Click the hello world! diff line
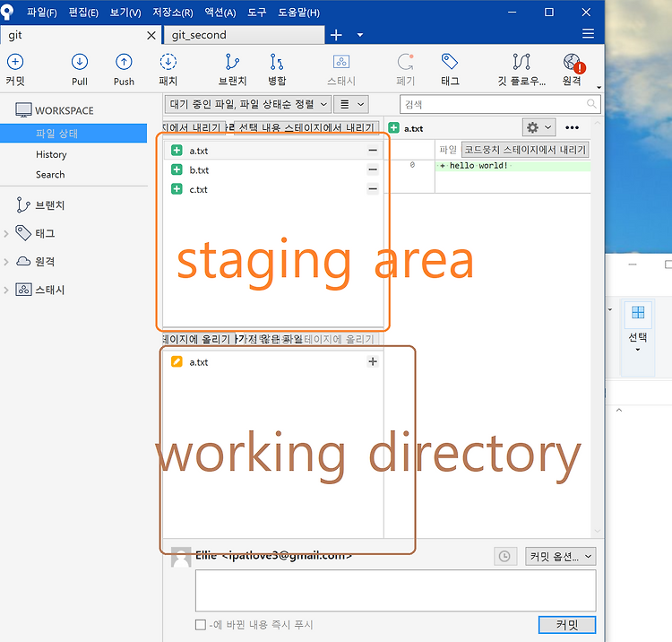This screenshot has height=642, width=672. point(513,166)
